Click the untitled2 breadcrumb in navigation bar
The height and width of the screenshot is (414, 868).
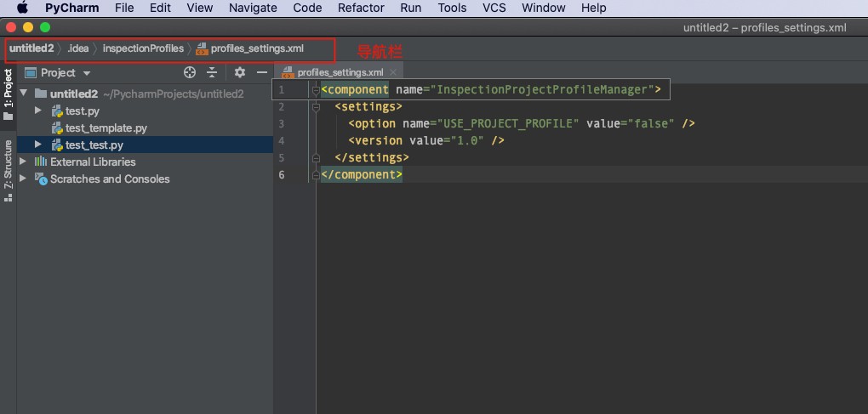coord(31,48)
